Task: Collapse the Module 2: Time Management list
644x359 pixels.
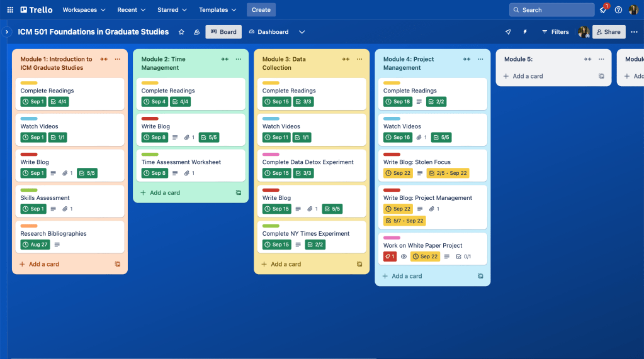Action: pos(225,59)
